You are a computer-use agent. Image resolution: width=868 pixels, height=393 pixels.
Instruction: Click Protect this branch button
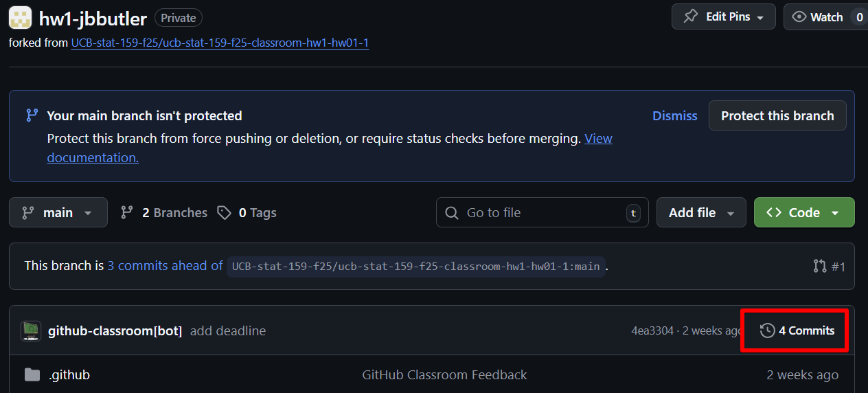(x=777, y=116)
